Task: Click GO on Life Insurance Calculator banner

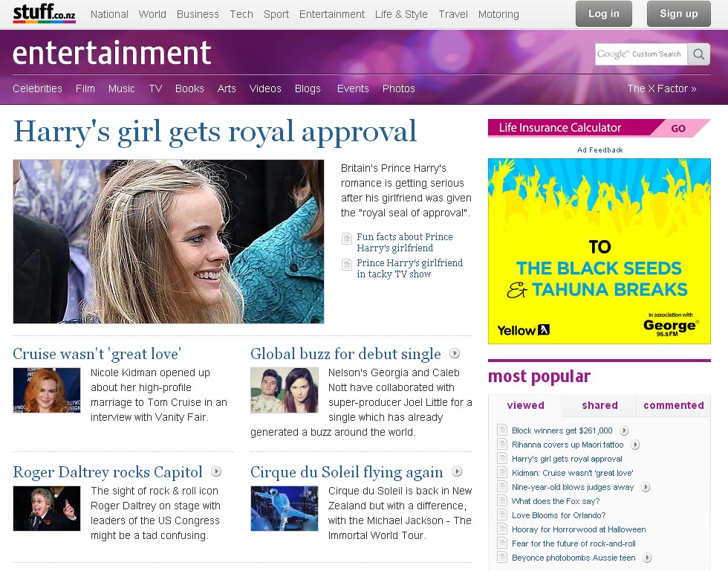Action: coord(678,128)
